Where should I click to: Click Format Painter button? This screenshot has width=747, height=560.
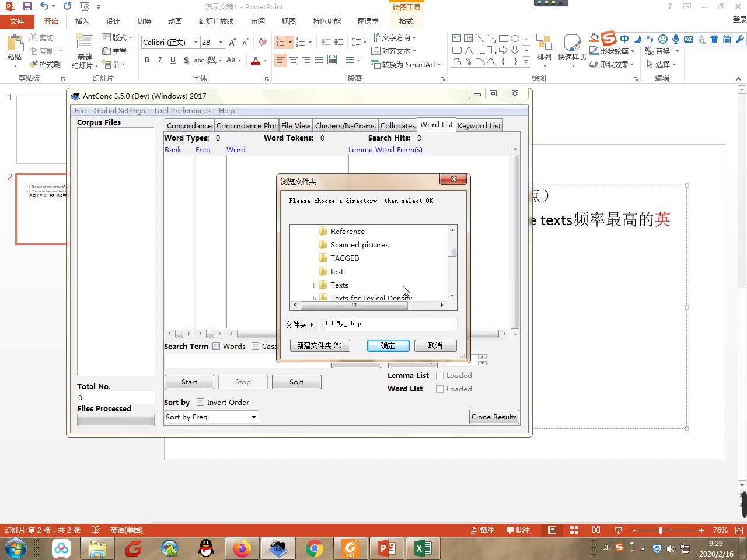point(45,64)
